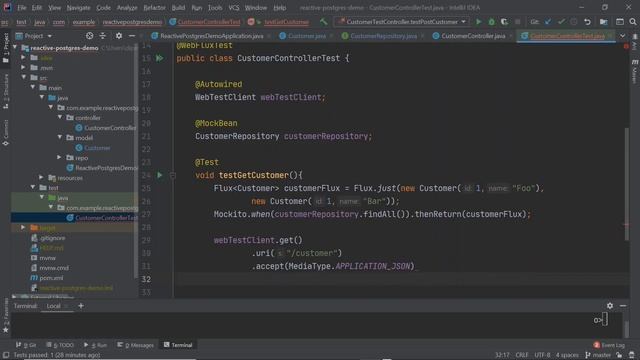Open Terminal panel settings gear
640x360 pixels.
[x=609, y=306]
